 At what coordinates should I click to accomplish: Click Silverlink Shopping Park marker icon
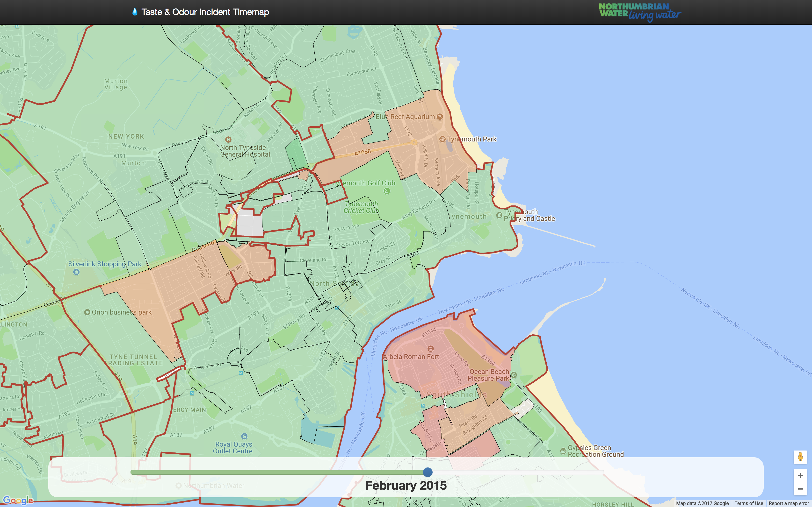tap(76, 272)
